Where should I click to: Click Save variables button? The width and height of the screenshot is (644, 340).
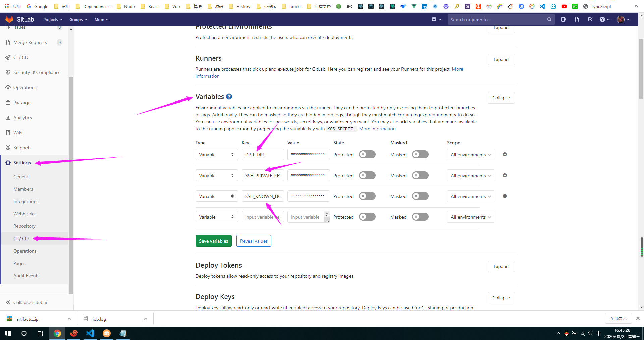coord(213,241)
